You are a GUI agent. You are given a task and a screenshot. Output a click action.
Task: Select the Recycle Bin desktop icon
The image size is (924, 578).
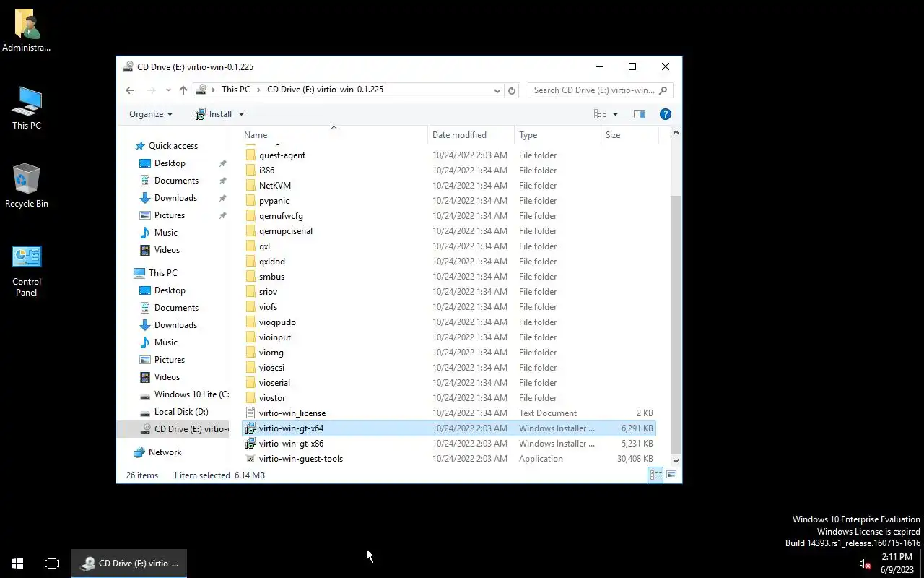[27, 186]
